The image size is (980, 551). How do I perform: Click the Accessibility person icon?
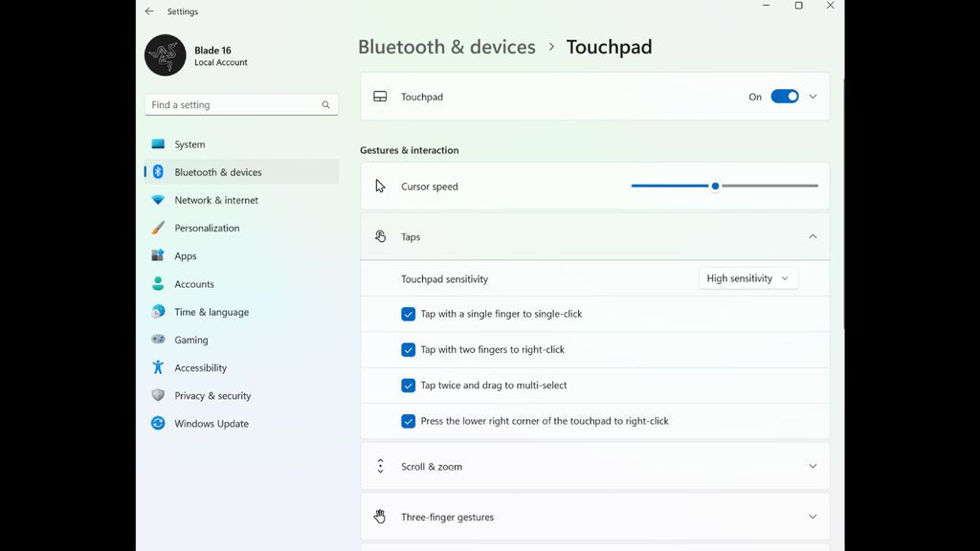coord(158,367)
